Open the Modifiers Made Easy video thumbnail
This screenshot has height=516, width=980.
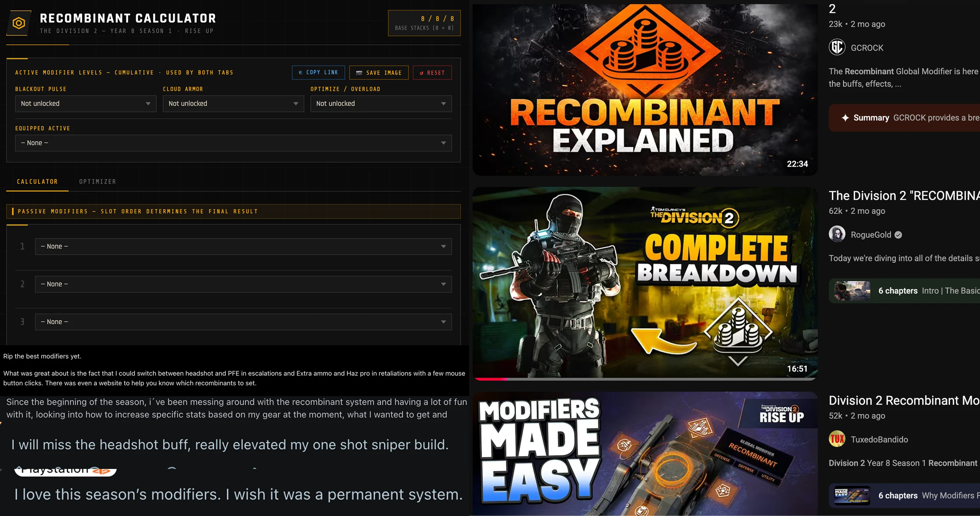coord(645,454)
